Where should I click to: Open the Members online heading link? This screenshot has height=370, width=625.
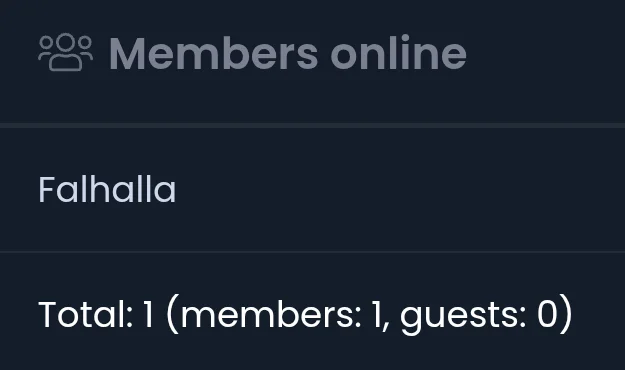(287, 53)
